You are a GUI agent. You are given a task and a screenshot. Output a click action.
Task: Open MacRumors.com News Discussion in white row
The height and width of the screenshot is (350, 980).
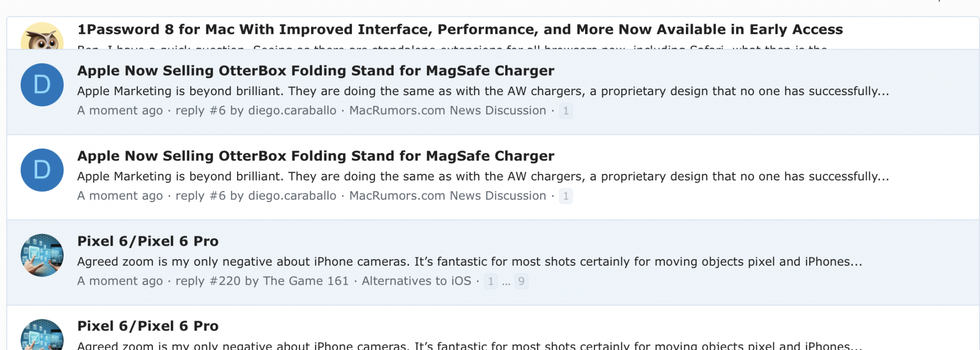point(448,196)
